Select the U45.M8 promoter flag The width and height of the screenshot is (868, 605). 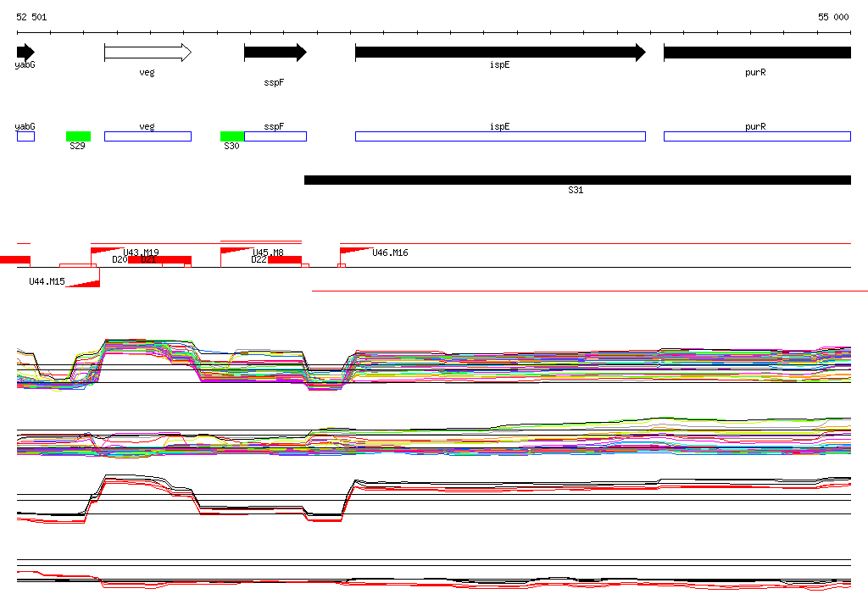(x=237, y=251)
